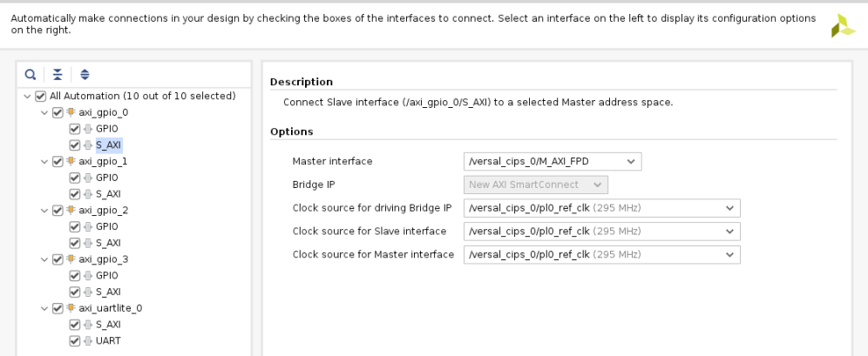Open Clock source for Master interface dropdown

(x=603, y=255)
